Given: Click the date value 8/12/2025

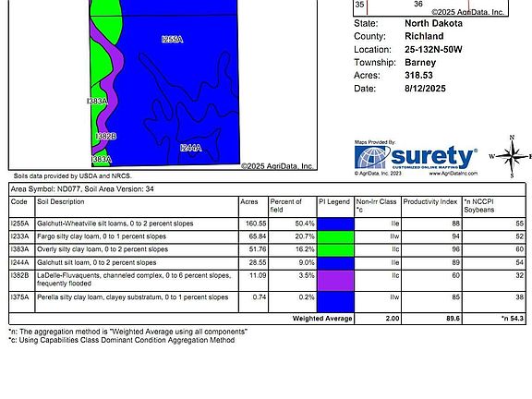Looking at the screenshot, I should [425, 89].
